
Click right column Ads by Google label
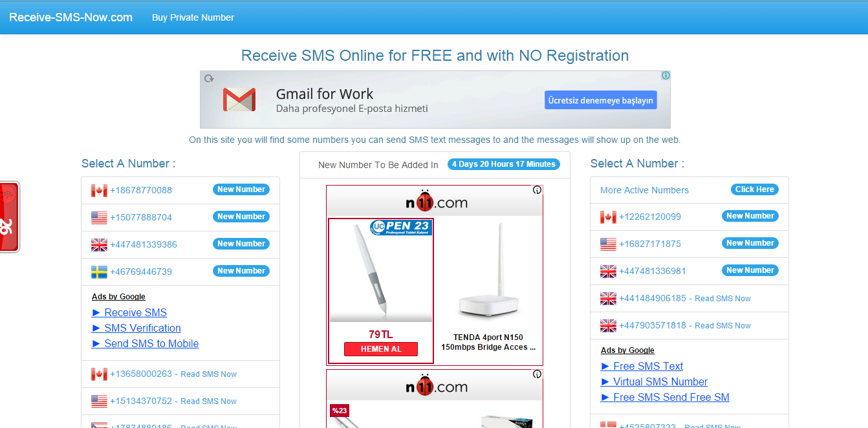(627, 350)
